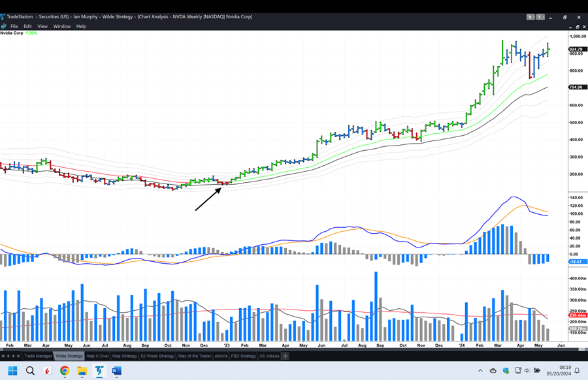Open File Explorer from taskbar
This screenshot has height=380, width=588.
82,371
